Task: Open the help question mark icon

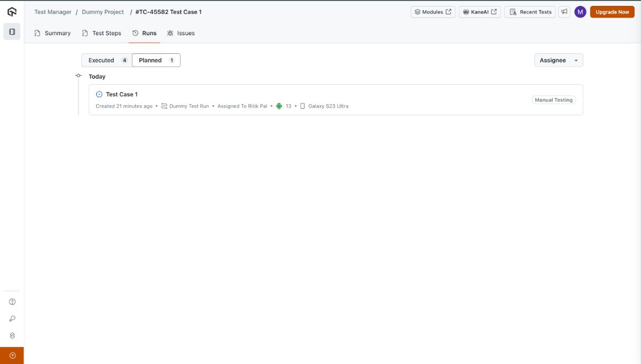Action: click(12, 302)
